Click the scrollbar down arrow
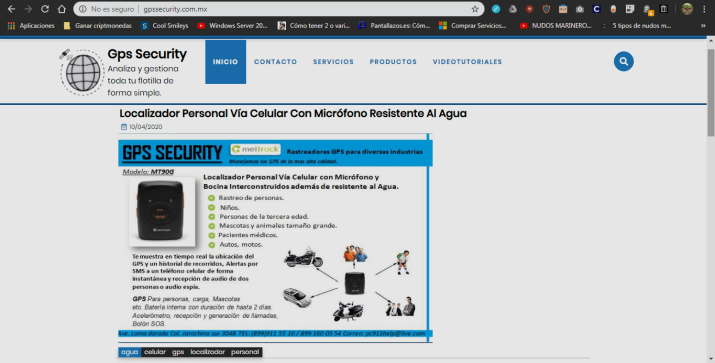Screen dimensions: 715x363 pos(711,359)
